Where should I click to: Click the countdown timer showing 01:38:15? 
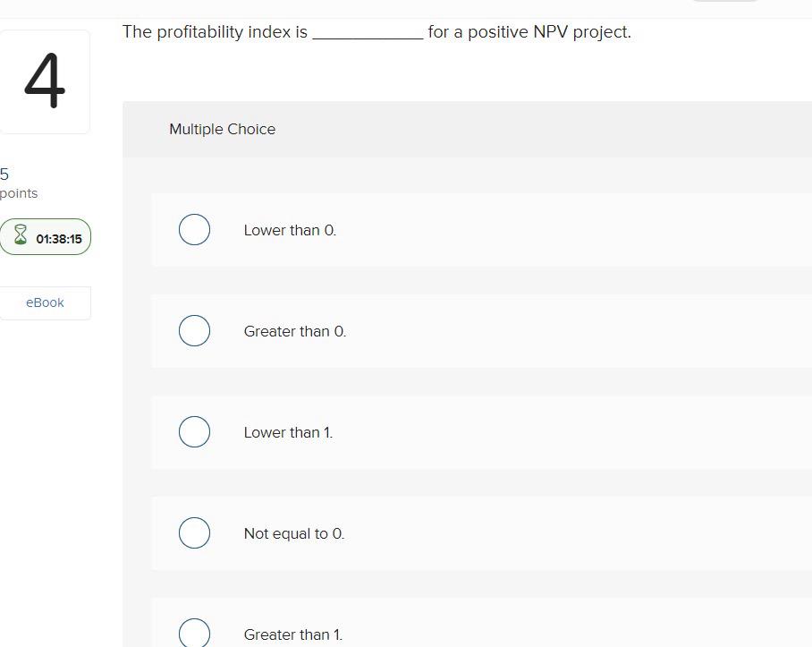point(59,237)
